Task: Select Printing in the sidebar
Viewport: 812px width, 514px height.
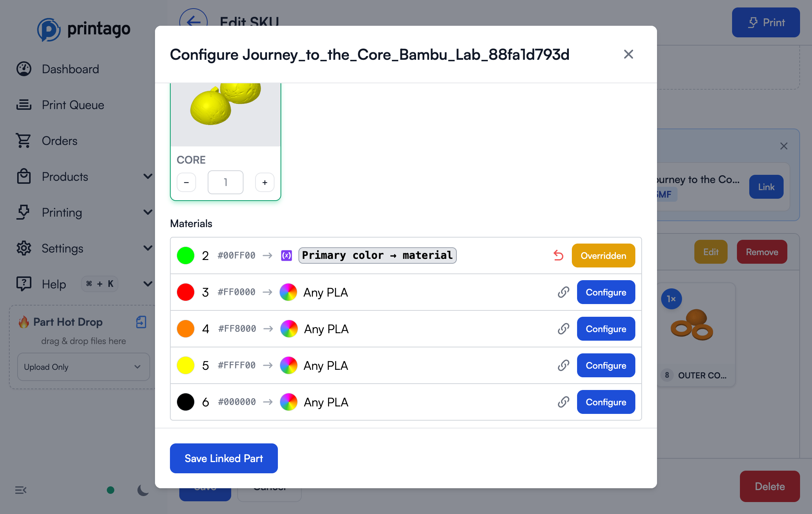Action: [62, 212]
